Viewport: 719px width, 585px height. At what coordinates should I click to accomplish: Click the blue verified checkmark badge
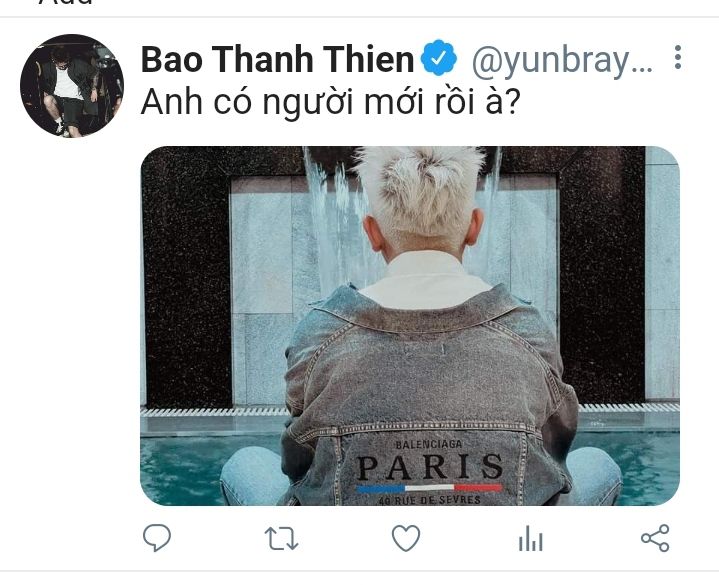[x=439, y=58]
